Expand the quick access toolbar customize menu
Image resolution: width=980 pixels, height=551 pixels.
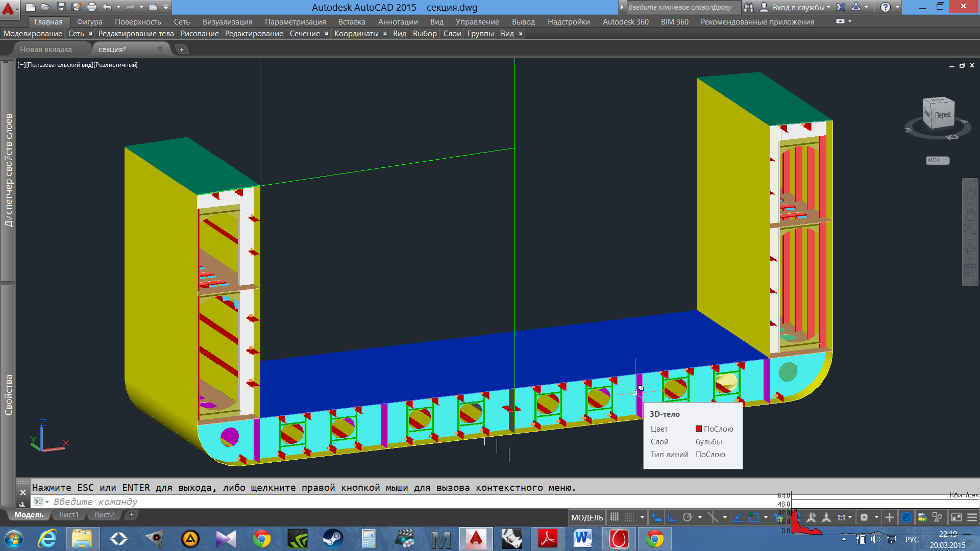coord(166,7)
